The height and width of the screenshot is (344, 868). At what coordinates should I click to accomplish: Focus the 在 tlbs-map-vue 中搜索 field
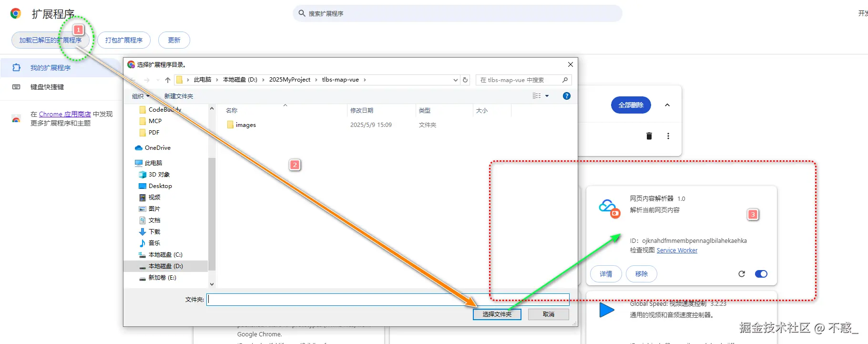click(523, 80)
